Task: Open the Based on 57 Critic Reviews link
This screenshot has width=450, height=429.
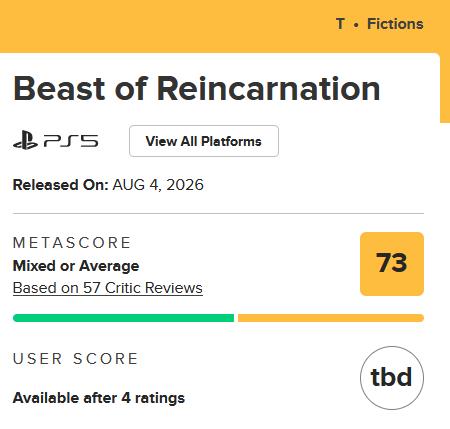Action: (108, 288)
